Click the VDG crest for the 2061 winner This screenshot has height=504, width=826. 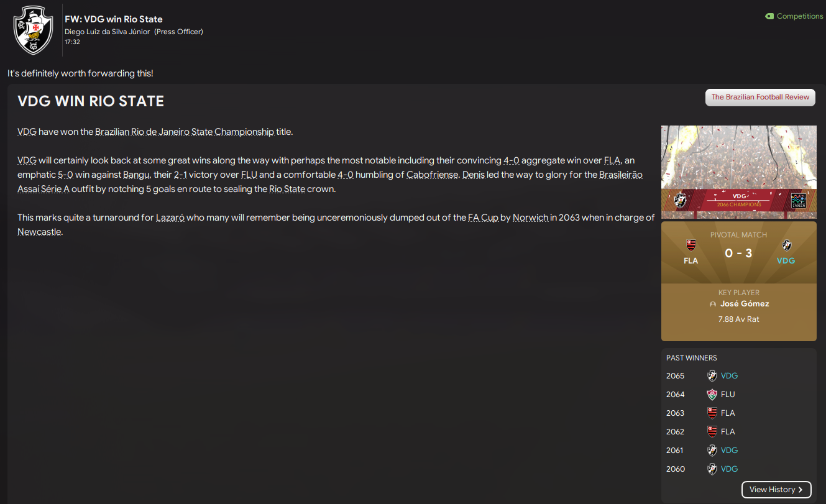click(712, 450)
